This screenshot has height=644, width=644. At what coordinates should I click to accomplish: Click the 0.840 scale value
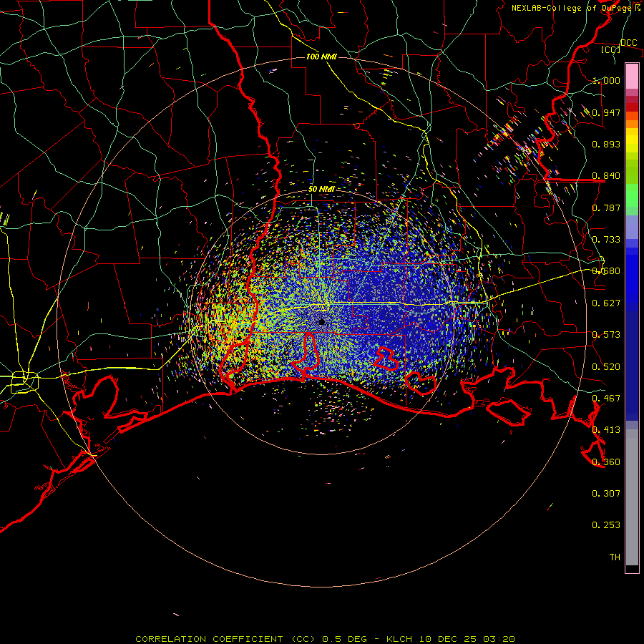point(606,176)
